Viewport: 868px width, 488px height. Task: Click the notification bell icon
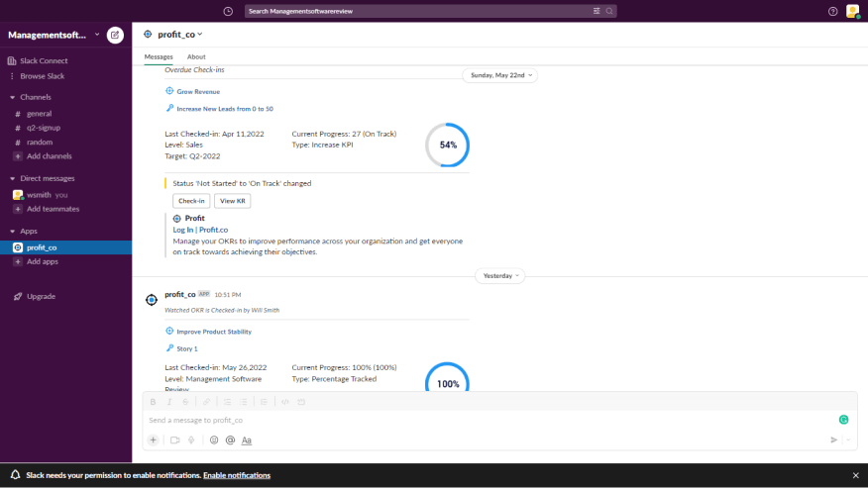click(x=16, y=475)
